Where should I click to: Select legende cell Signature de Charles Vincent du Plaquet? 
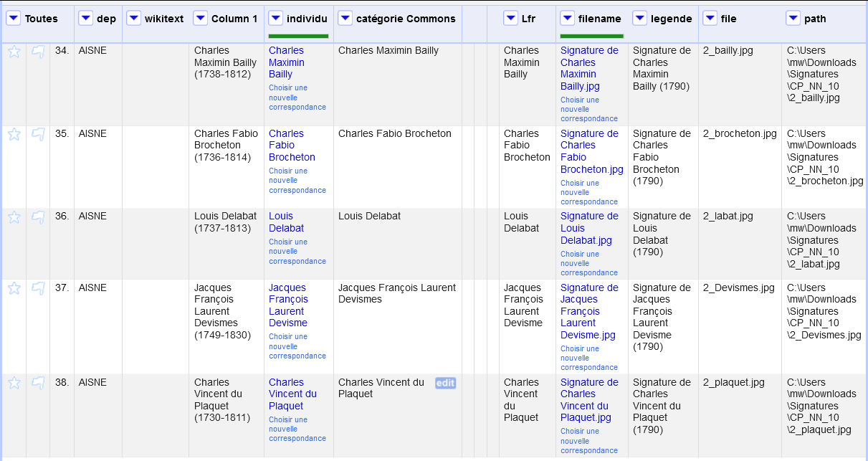[x=663, y=416]
